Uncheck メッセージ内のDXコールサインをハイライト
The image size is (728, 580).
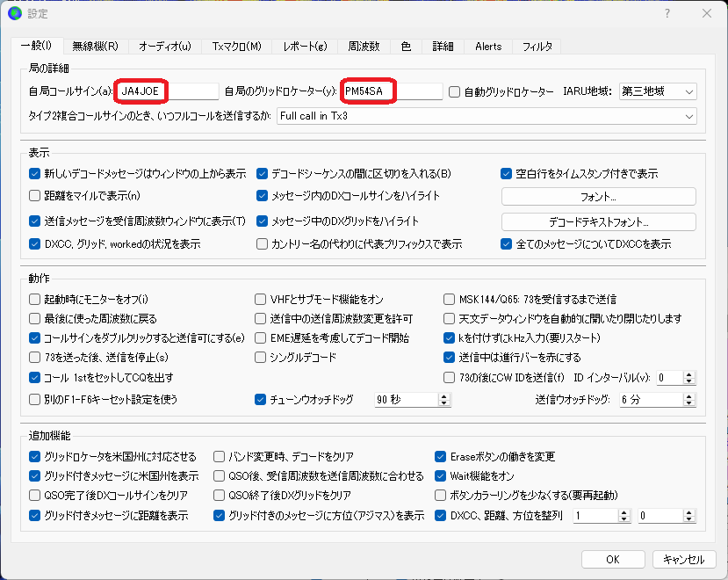pyautogui.click(x=262, y=196)
